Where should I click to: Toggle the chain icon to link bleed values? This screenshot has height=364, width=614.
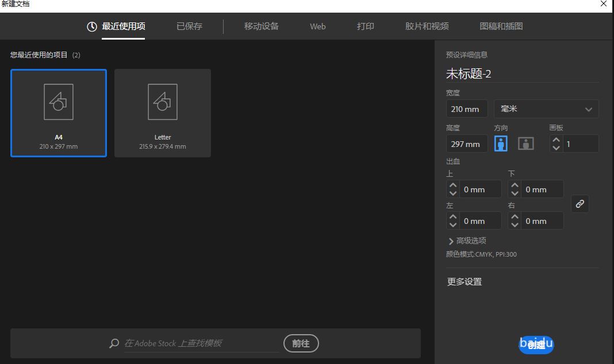point(580,204)
